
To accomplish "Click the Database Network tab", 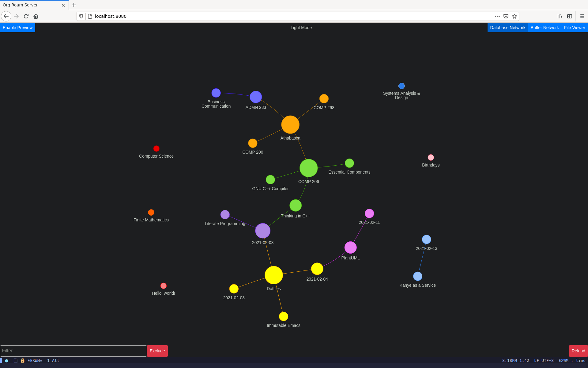I will tap(508, 28).
